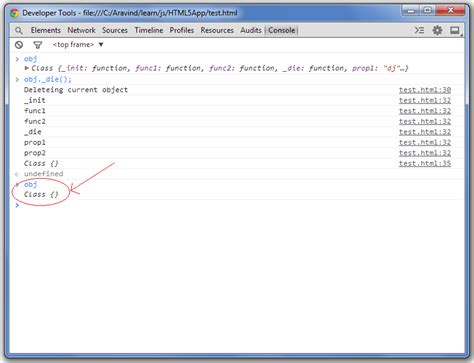This screenshot has width=474, height=363.
Task: Click the 'Deleteing current object' log line
Action: 76,90
